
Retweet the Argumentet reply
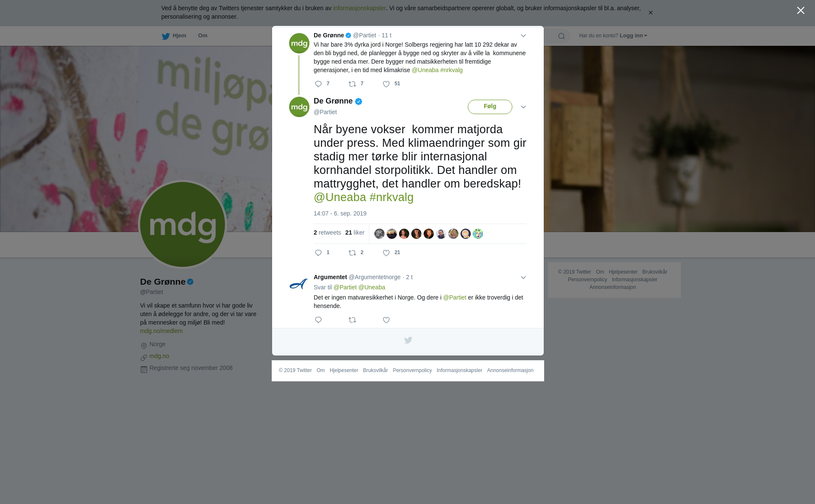[x=352, y=320]
